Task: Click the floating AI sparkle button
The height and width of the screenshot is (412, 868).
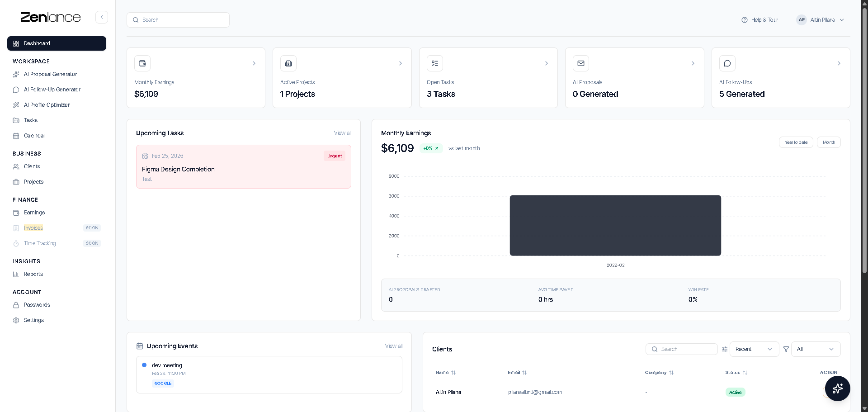Action: click(837, 388)
